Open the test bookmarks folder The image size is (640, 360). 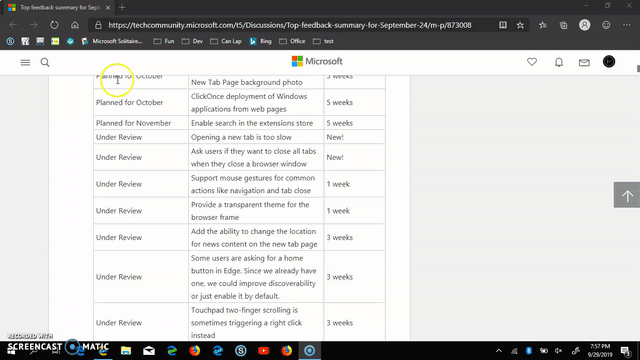[x=323, y=41]
